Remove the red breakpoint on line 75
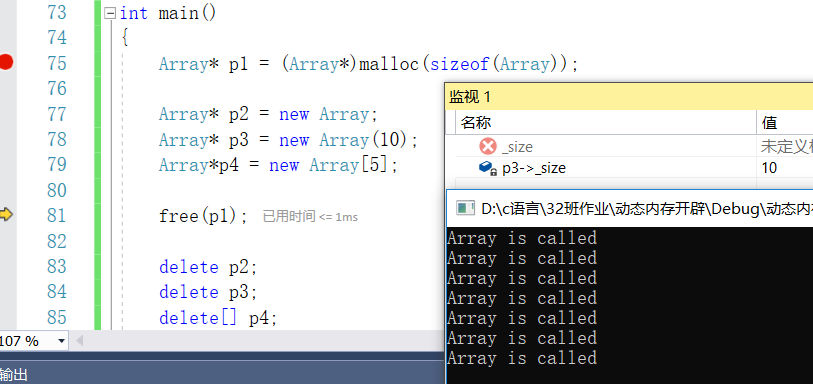 [x=6, y=63]
